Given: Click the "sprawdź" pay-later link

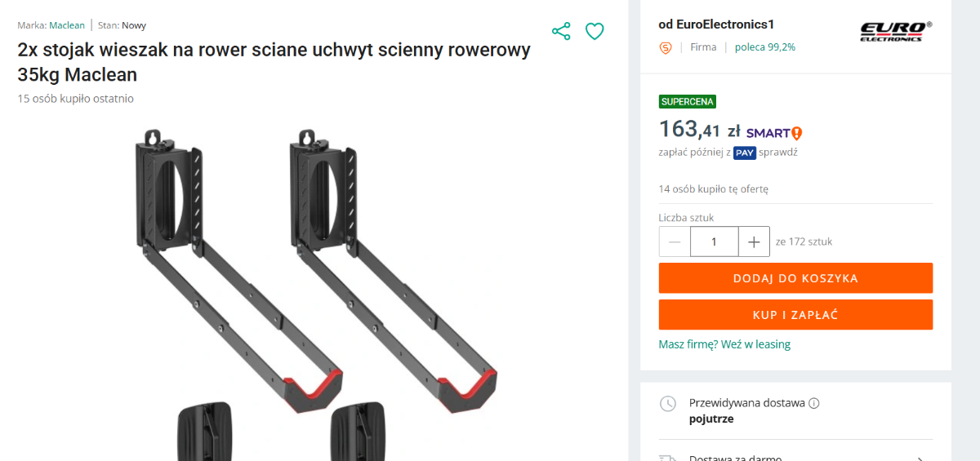Looking at the screenshot, I should click(778, 153).
